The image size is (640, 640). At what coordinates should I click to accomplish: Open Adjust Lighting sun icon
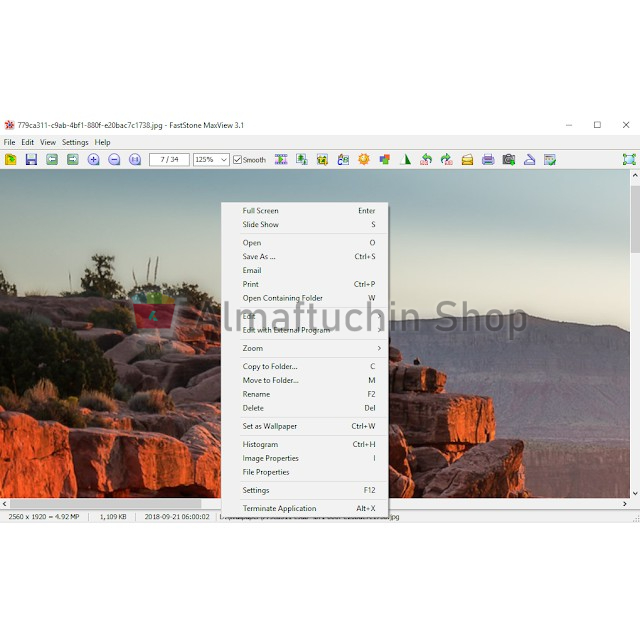(x=364, y=159)
